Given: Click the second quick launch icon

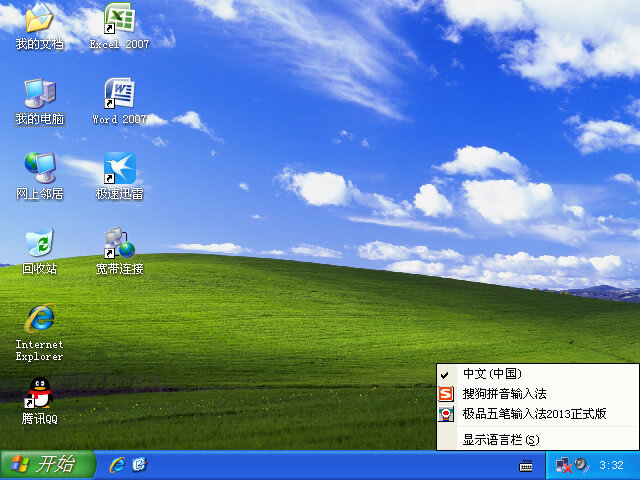Looking at the screenshot, I should [x=139, y=464].
